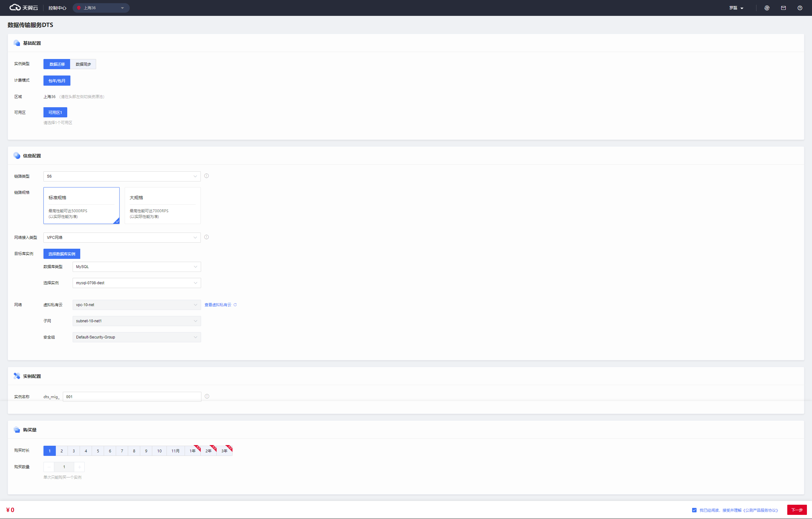
Task: Click the help question mark icon
Action: pyautogui.click(x=800, y=8)
